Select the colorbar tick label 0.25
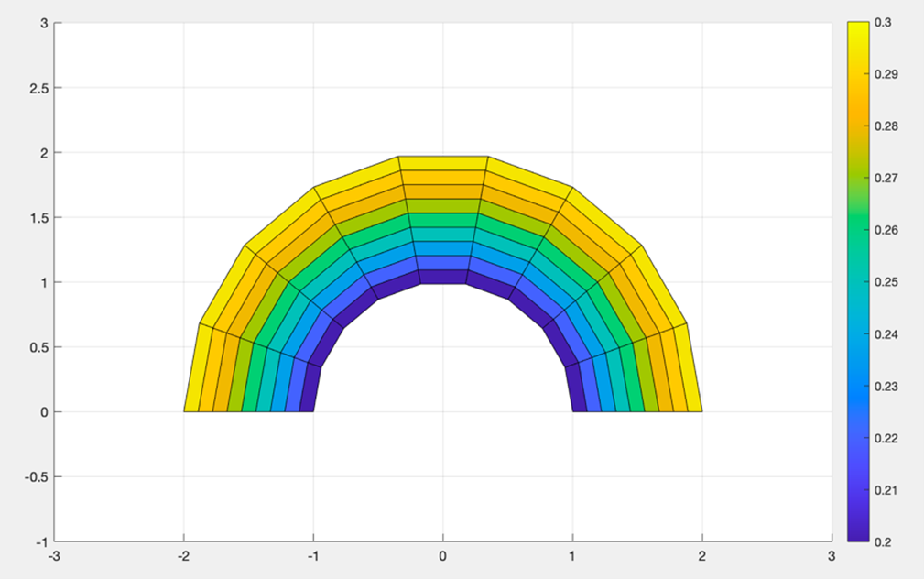Screen dimensions: 924x579 886,282
